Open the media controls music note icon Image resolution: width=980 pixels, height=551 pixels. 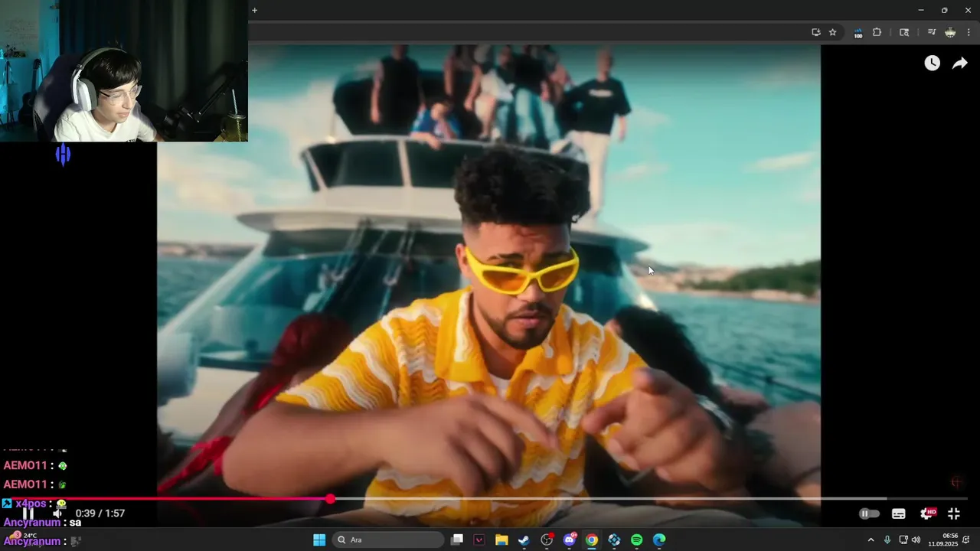coord(932,32)
